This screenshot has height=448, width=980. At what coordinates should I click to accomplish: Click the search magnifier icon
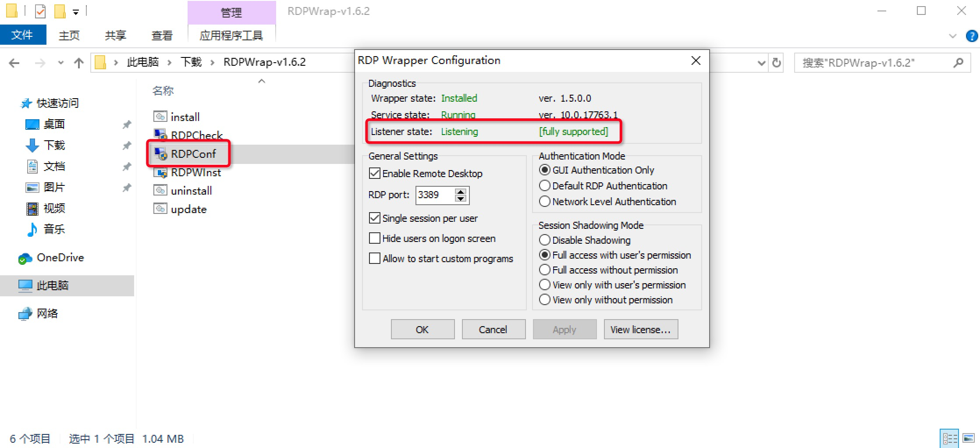coord(959,63)
